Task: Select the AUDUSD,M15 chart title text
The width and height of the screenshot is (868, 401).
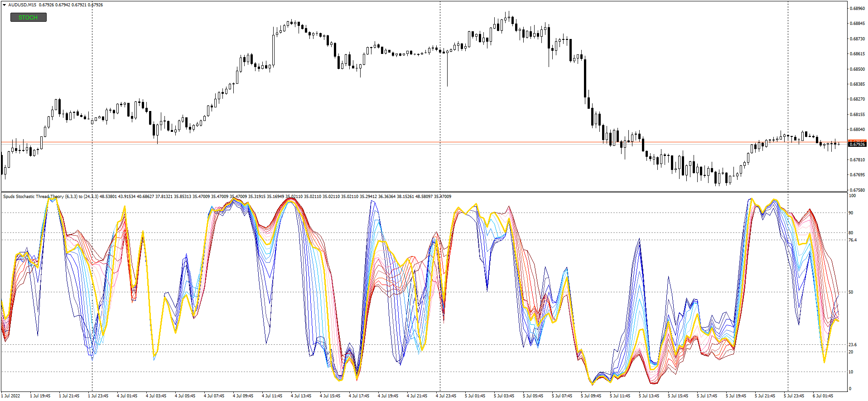Action: coord(23,5)
